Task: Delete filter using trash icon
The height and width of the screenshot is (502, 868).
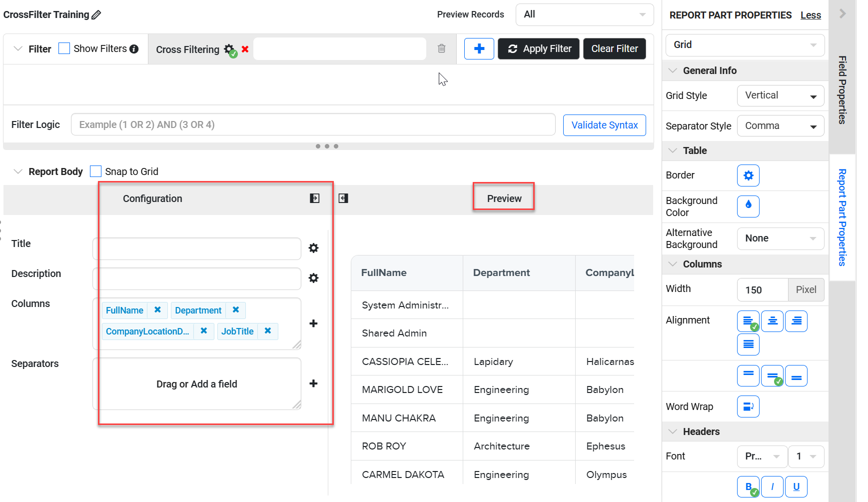Action: tap(441, 48)
